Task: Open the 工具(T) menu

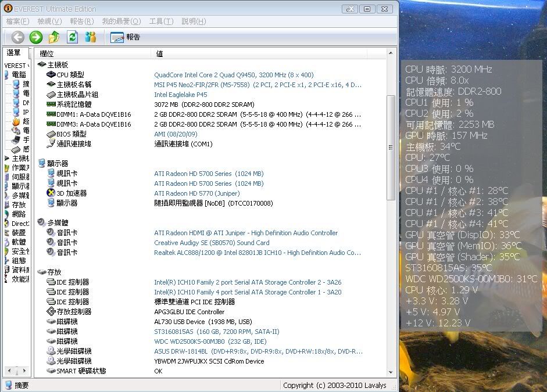Action: 161,21
